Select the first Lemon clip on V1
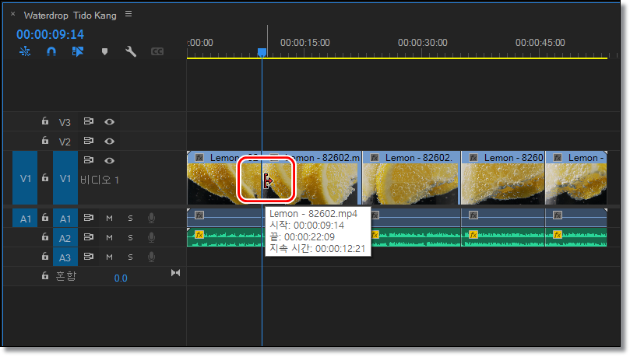This screenshot has width=630, height=364. coord(223,178)
